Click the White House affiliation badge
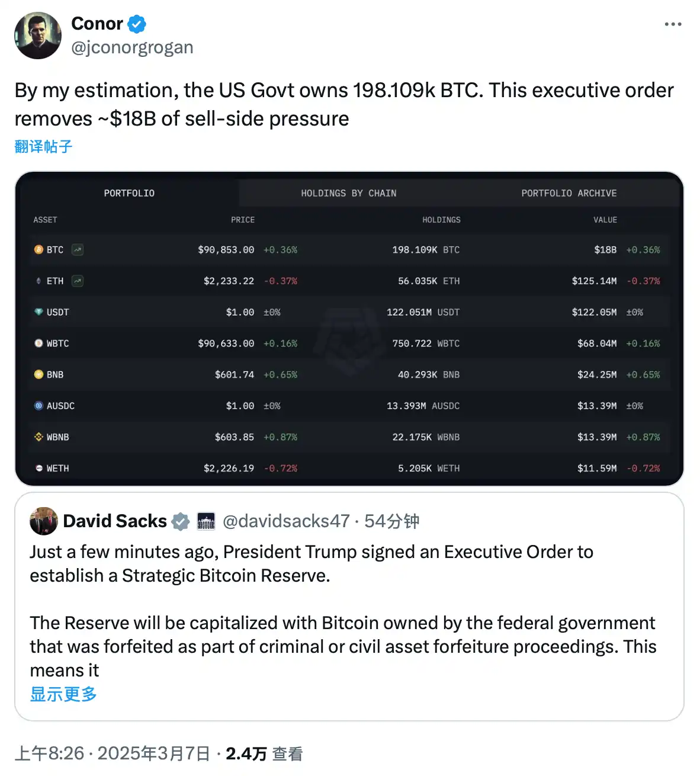 pos(205,521)
